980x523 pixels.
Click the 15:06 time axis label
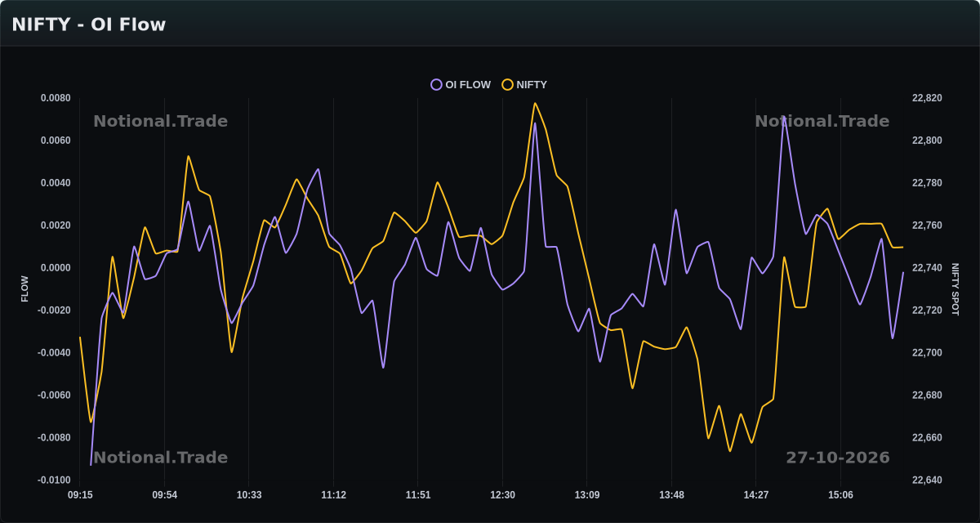[x=840, y=495]
